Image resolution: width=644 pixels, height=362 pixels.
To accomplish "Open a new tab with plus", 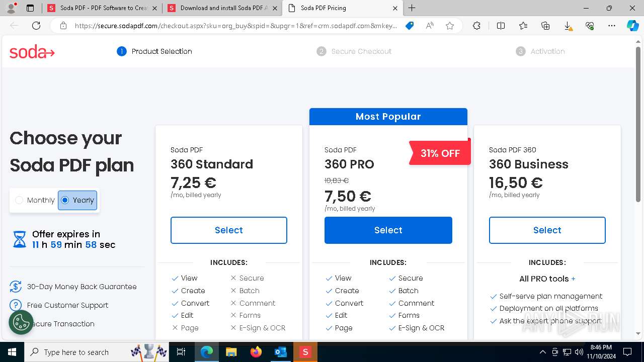I will tap(412, 8).
